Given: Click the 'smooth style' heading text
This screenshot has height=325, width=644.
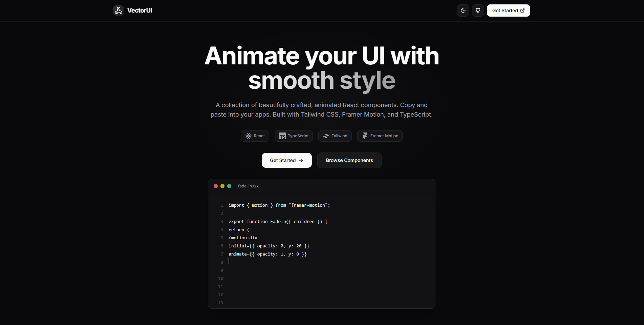Looking at the screenshot, I should click(322, 81).
